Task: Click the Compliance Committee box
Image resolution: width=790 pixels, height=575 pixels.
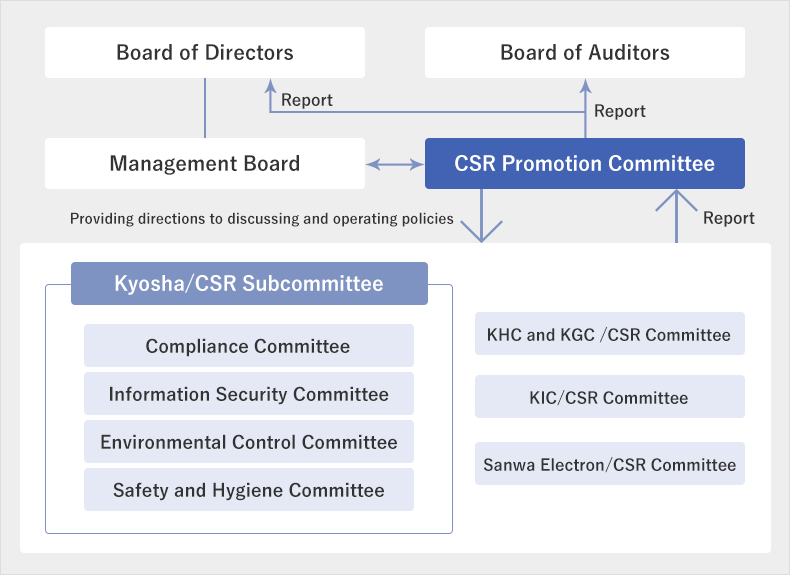Action: [249, 346]
